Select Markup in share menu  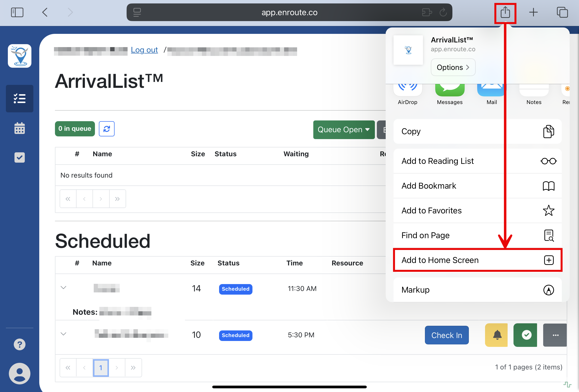point(477,290)
